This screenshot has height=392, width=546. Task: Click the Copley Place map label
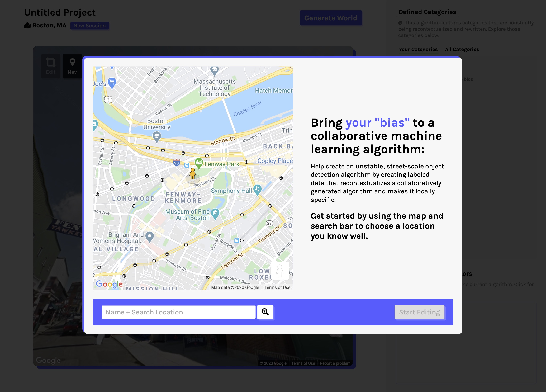pyautogui.click(x=275, y=161)
